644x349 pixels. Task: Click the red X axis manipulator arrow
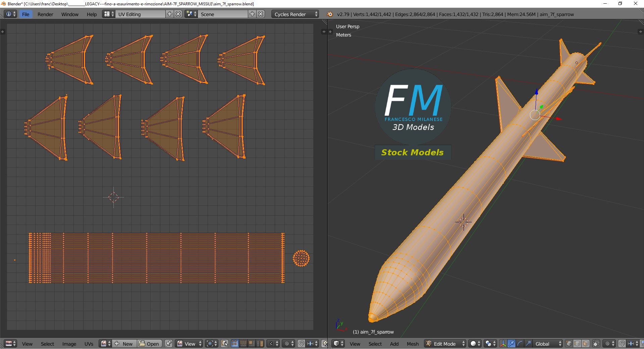558,119
